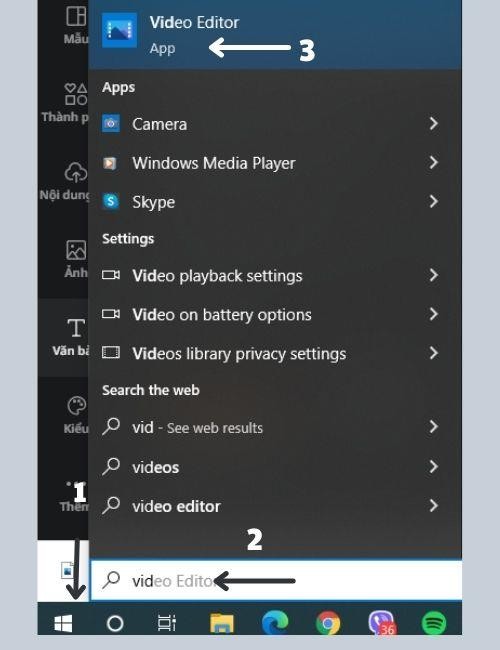Open the photos (Ảnh) sidebar panel
The width and height of the screenshot is (500, 650).
[x=76, y=259]
